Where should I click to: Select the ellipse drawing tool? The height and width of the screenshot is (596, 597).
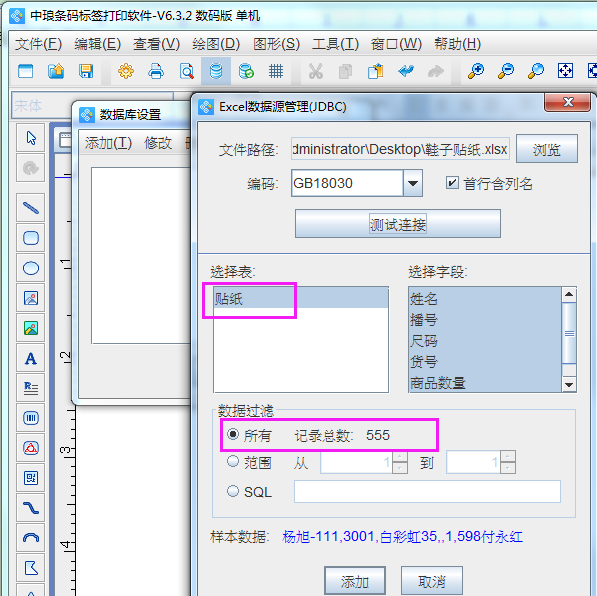click(x=31, y=268)
